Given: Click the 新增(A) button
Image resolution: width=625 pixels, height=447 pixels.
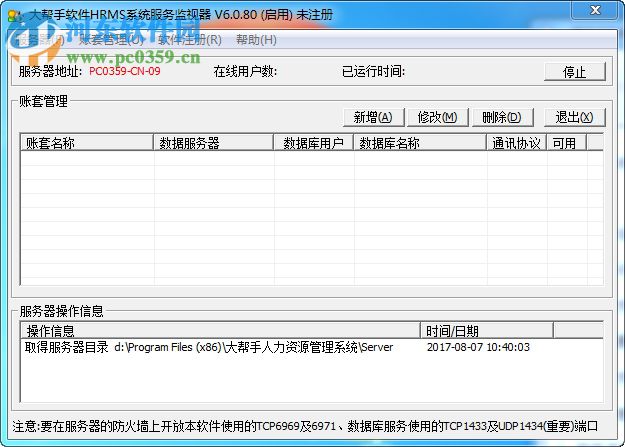Looking at the screenshot, I should click(x=373, y=117).
